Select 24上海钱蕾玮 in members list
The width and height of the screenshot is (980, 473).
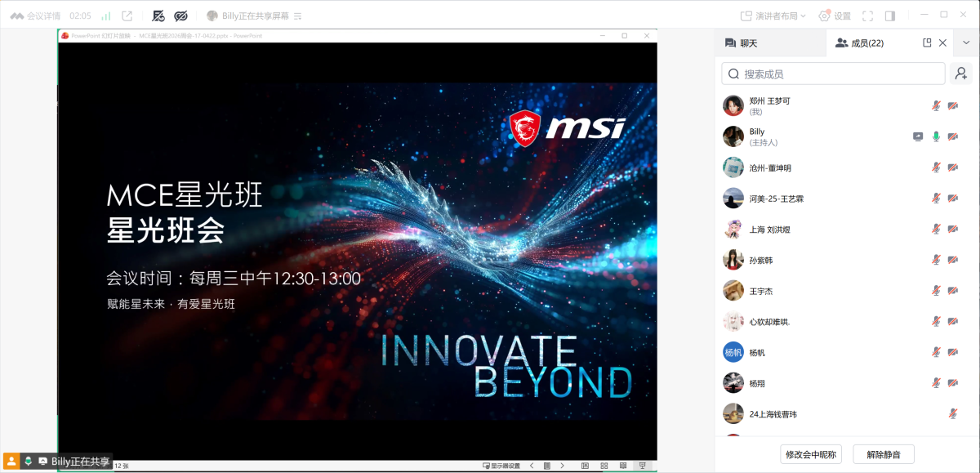tap(846, 413)
